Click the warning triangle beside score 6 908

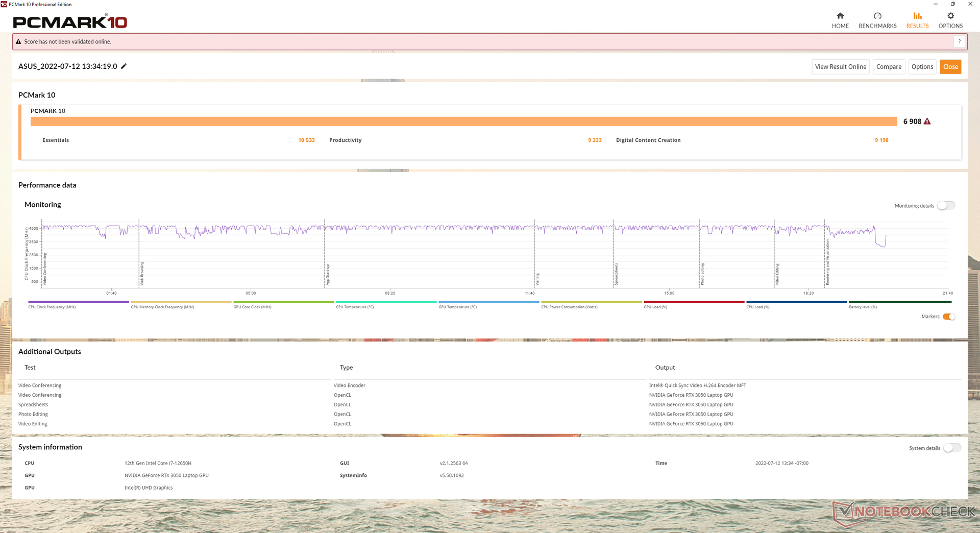point(927,122)
